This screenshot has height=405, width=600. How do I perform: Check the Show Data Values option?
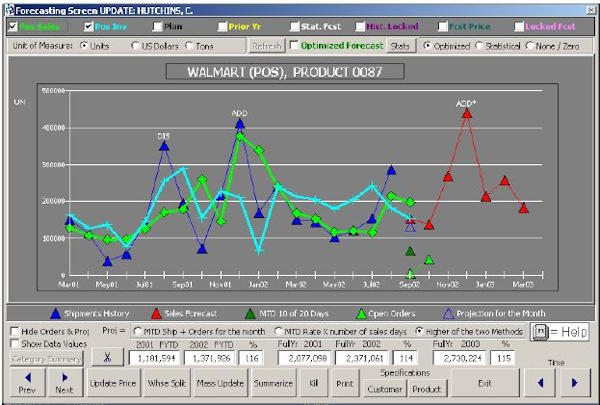coord(14,343)
